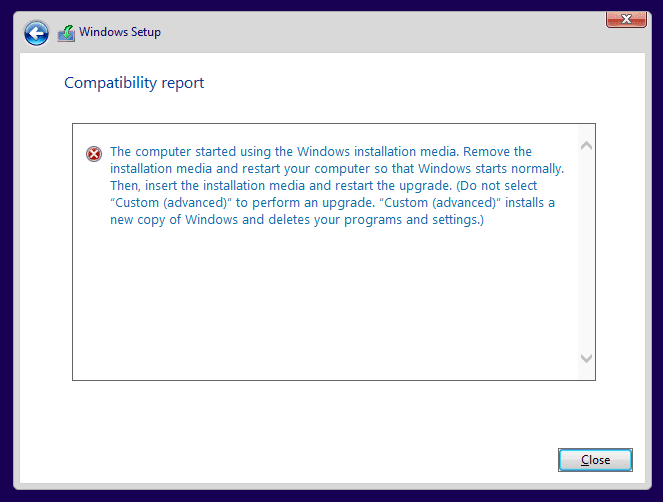Click the Compatibility report heading
Screen dimensions: 663x502
[134, 83]
